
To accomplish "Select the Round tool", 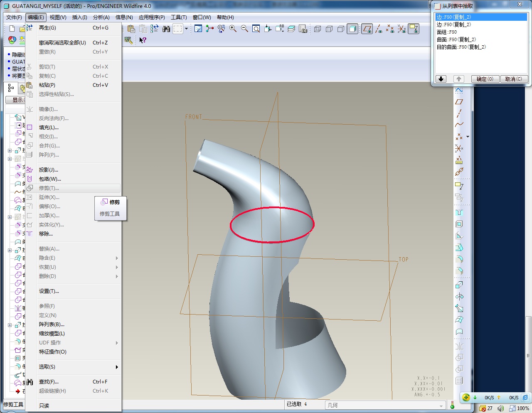I will 459,259.
